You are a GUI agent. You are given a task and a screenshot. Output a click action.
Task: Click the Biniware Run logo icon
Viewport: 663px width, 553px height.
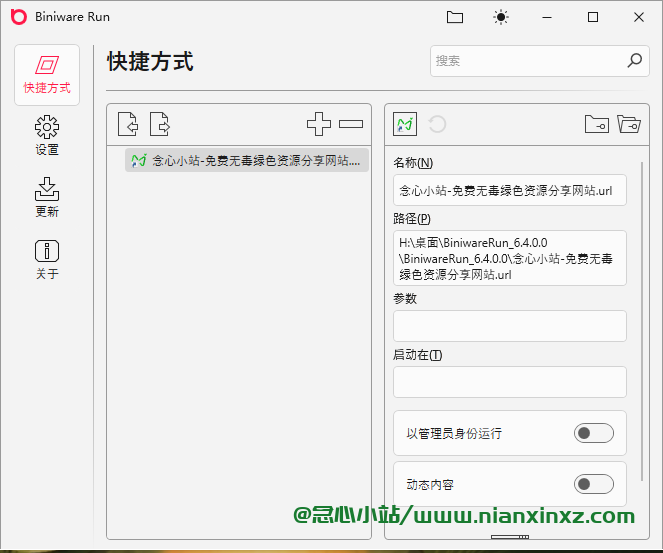[19, 17]
